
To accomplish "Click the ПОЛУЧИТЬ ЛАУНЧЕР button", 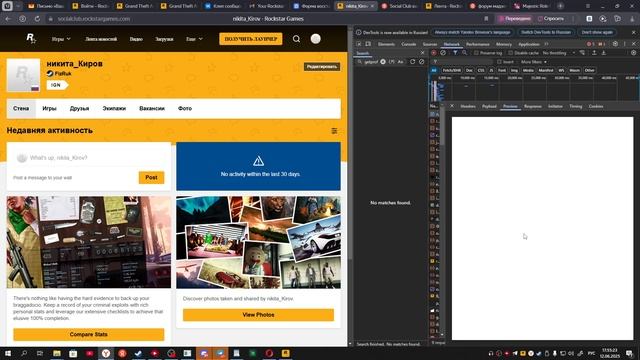I will click(x=251, y=39).
